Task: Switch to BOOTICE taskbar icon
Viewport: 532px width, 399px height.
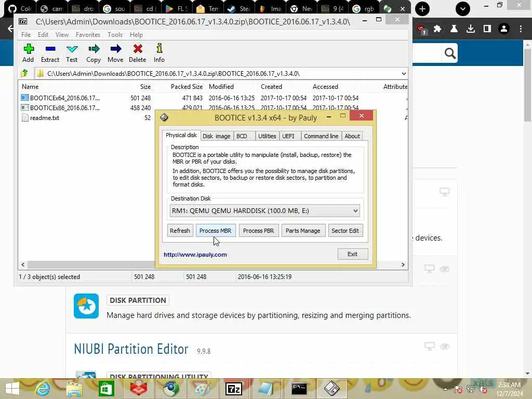Action: pos(331,389)
